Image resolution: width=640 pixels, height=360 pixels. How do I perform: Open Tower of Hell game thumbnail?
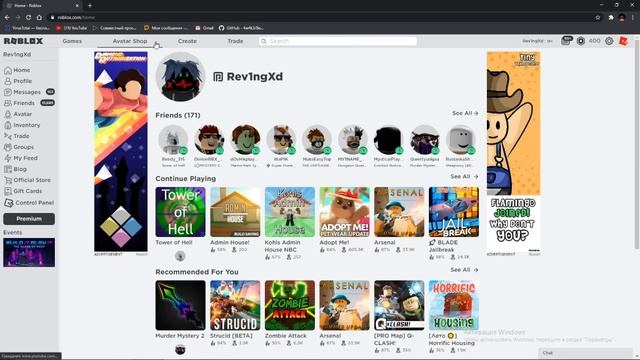point(180,212)
